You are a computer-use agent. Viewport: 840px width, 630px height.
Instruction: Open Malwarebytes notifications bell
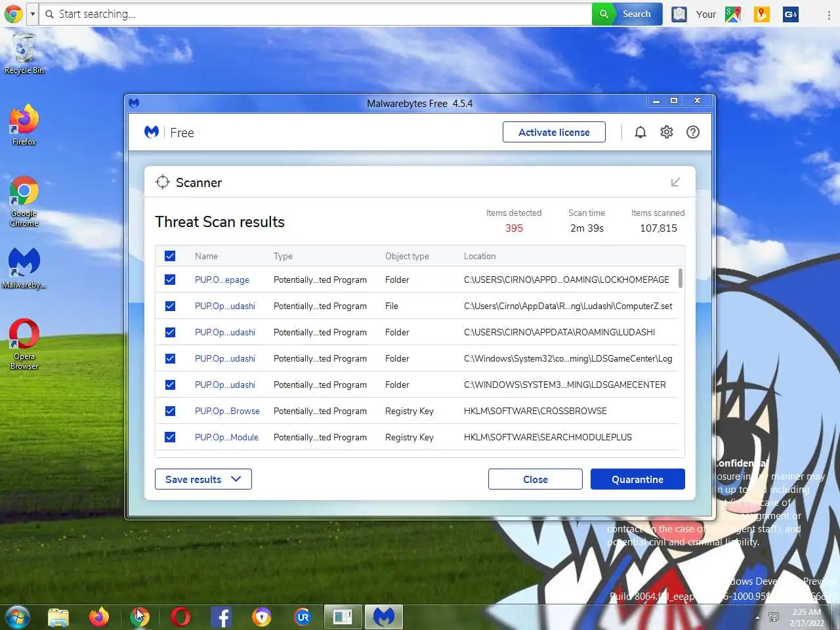tap(640, 132)
